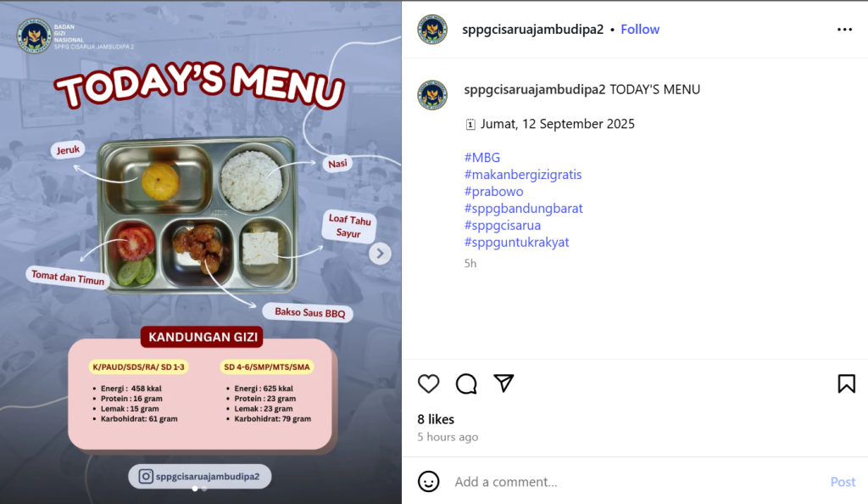Open the three-dot more options menu
The width and height of the screenshot is (868, 504).
point(845,30)
